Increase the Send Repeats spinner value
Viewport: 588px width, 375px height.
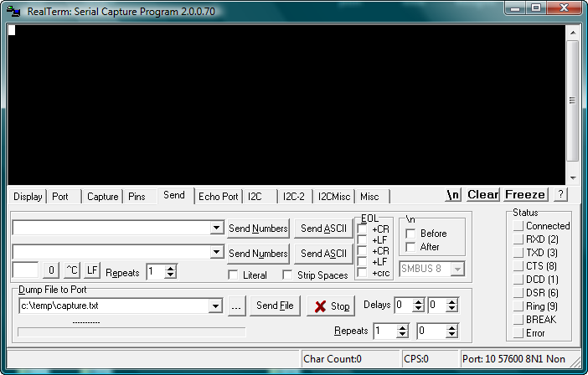point(171,268)
